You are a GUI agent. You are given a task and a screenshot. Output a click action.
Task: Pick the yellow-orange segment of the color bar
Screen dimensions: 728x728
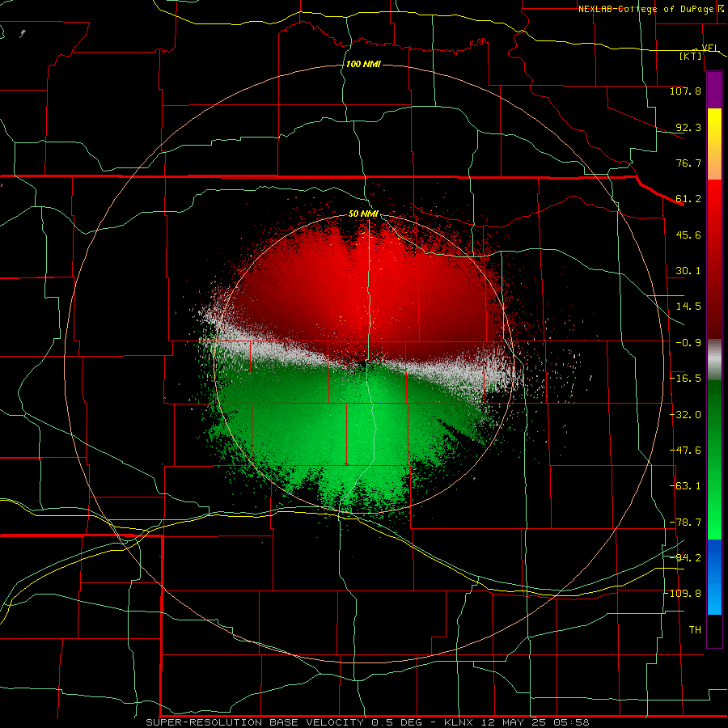click(x=714, y=144)
